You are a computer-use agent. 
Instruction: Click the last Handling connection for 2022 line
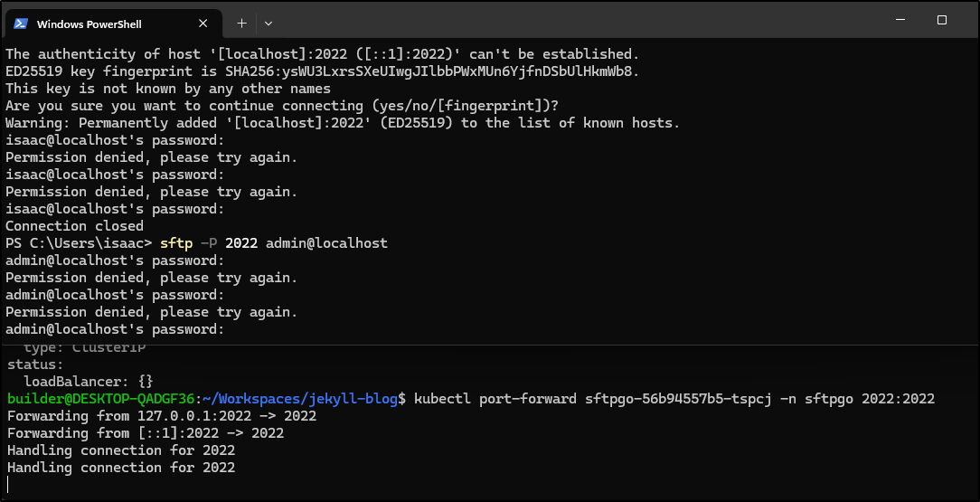click(121, 468)
